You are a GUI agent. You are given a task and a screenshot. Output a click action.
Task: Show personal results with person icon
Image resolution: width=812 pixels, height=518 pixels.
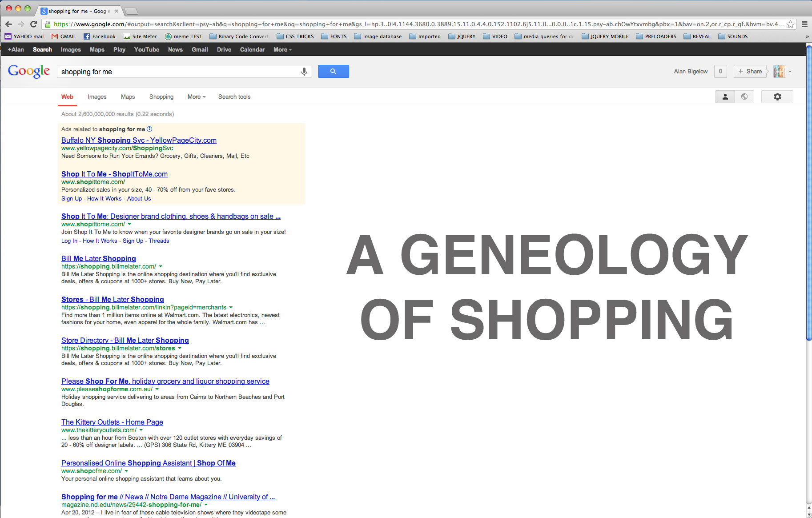[x=725, y=96]
